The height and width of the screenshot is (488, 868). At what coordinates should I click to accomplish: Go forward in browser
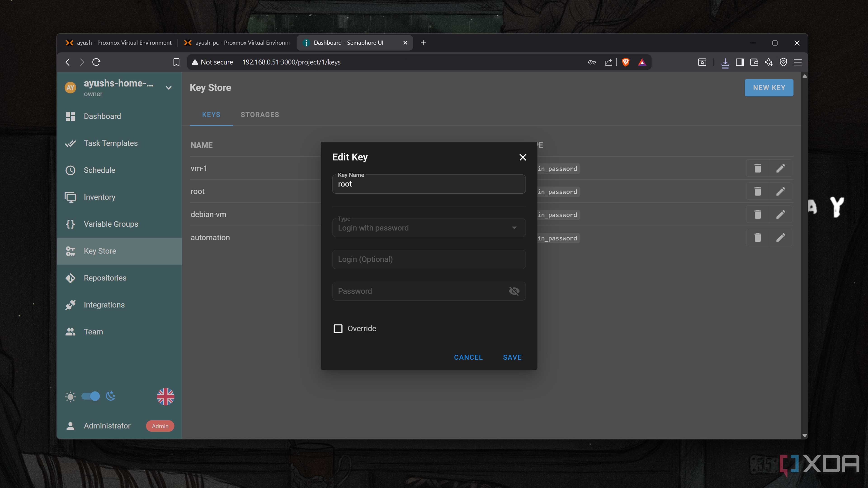pos(82,62)
